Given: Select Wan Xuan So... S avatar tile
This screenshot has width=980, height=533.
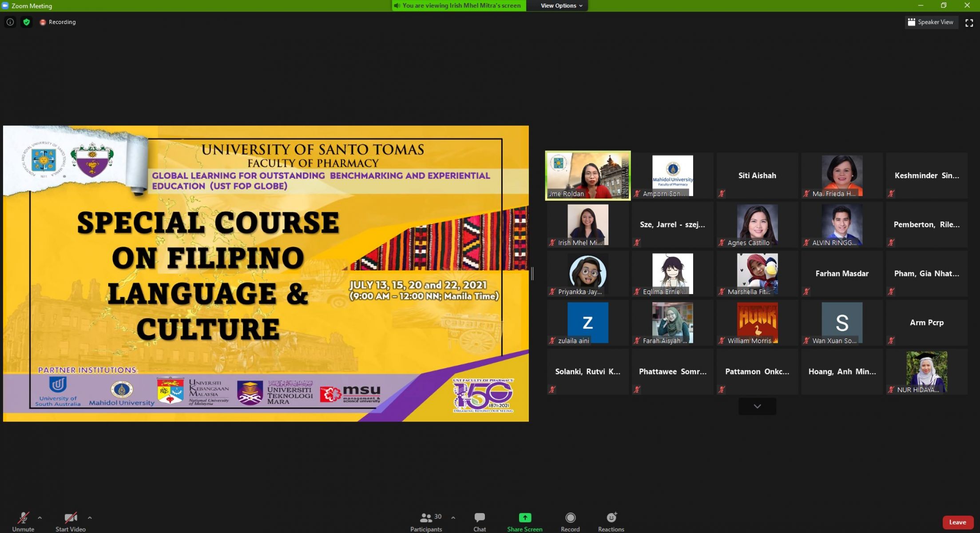Looking at the screenshot, I should coord(842,322).
